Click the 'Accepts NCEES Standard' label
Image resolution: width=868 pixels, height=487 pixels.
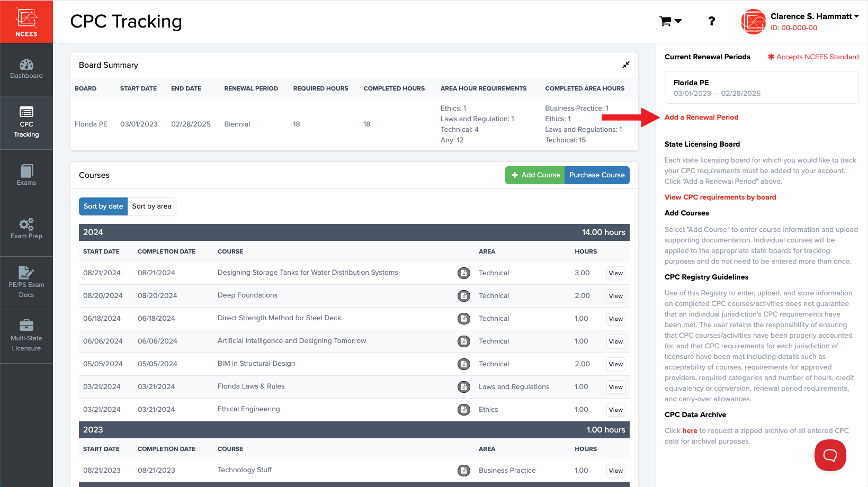(x=813, y=57)
